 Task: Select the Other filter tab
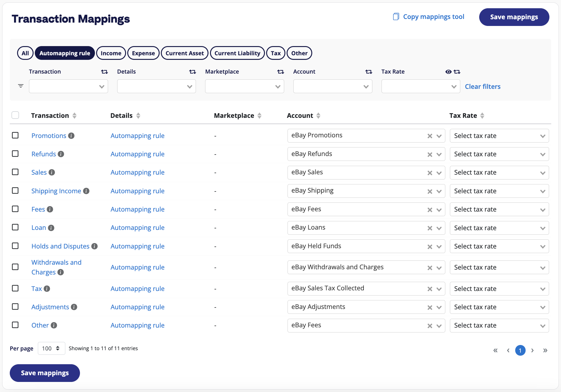click(x=299, y=53)
